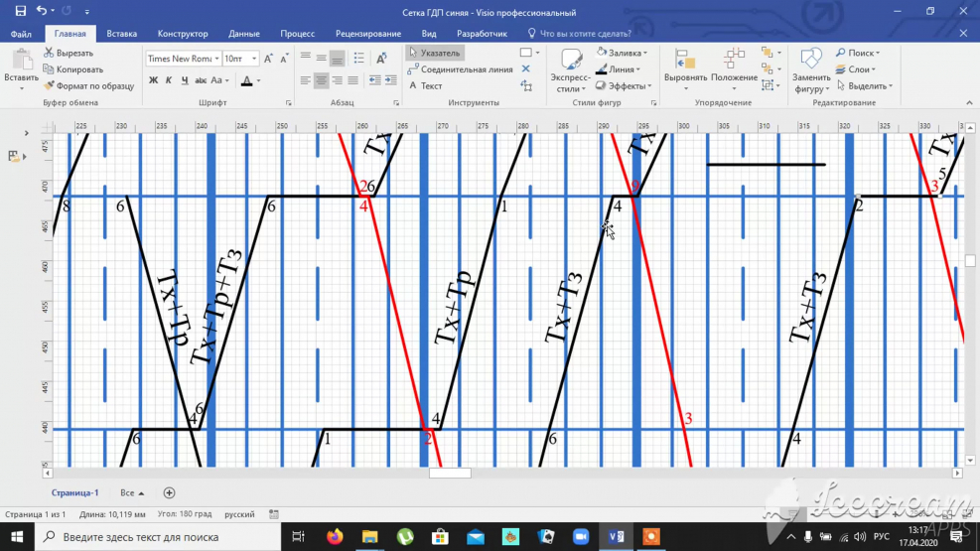
Task: Open Express styles (Экспресс-стили) gallery
Action: pos(570,70)
